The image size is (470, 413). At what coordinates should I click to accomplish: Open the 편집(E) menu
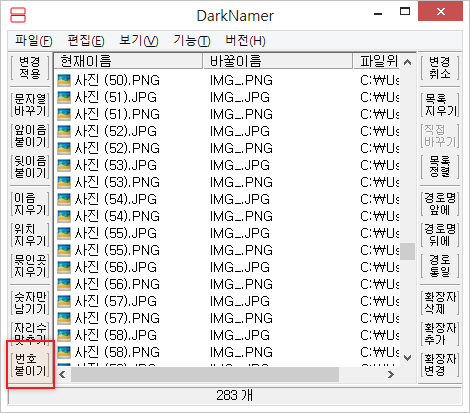[86, 41]
